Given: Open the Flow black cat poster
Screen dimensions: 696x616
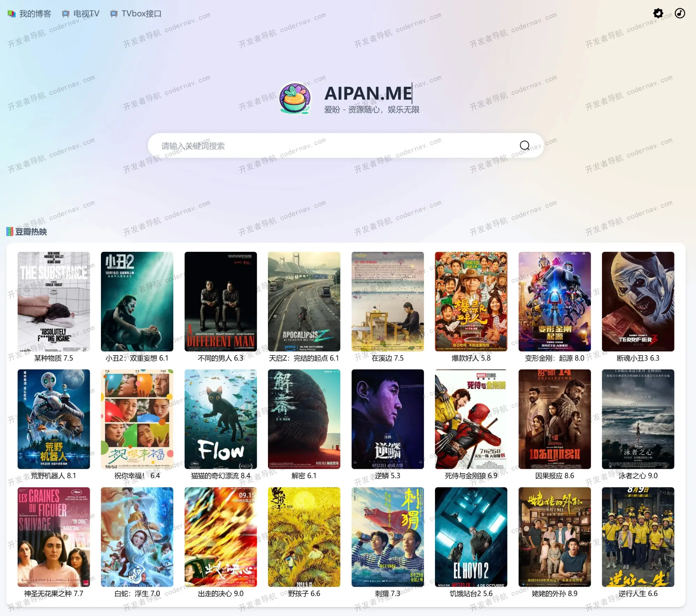Looking at the screenshot, I should click(x=220, y=419).
